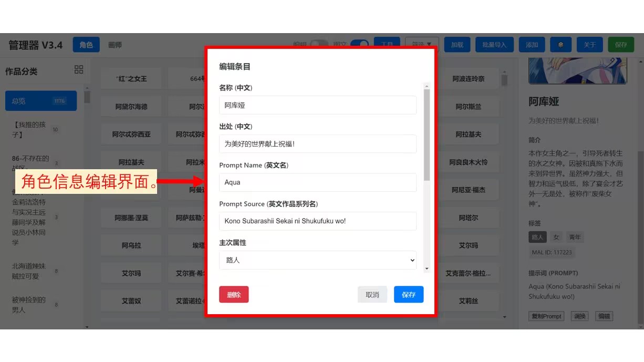
Task: Select the 艾克蕾尔·格拉... character card
Action: click(469, 273)
